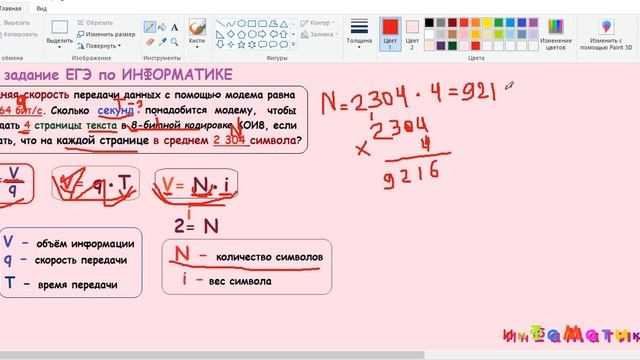The image size is (640, 360).
Task: Choose the Five-point star shape
Action: [x=242, y=44]
